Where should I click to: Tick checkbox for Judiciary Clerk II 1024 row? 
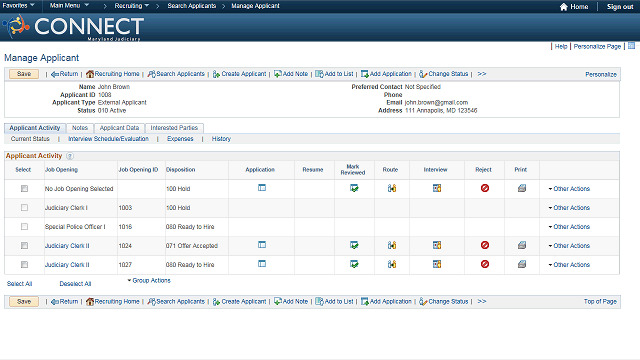[x=24, y=246]
